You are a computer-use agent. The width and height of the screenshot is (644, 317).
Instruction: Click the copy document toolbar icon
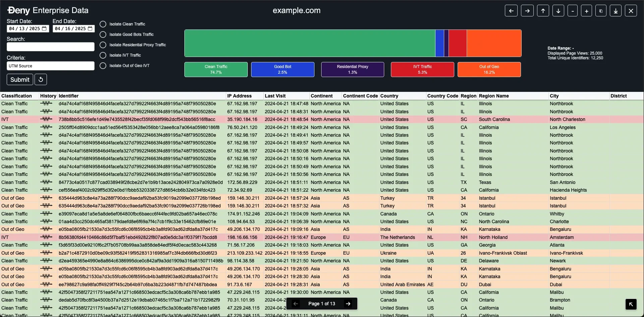pyautogui.click(x=601, y=11)
